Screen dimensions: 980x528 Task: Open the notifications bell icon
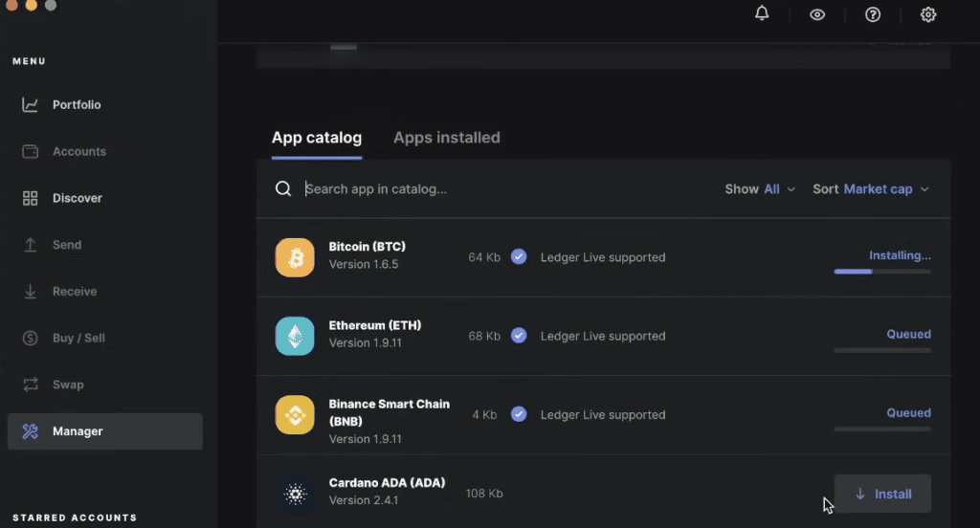(x=762, y=14)
